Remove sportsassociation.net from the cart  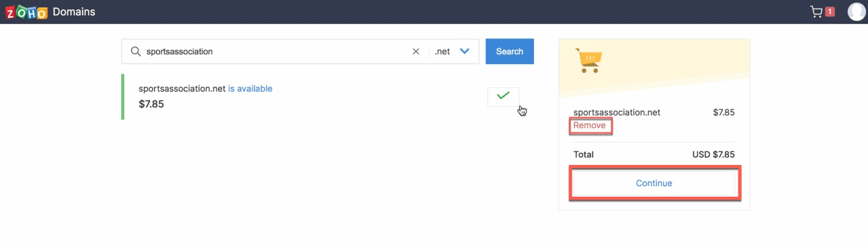coord(590,125)
